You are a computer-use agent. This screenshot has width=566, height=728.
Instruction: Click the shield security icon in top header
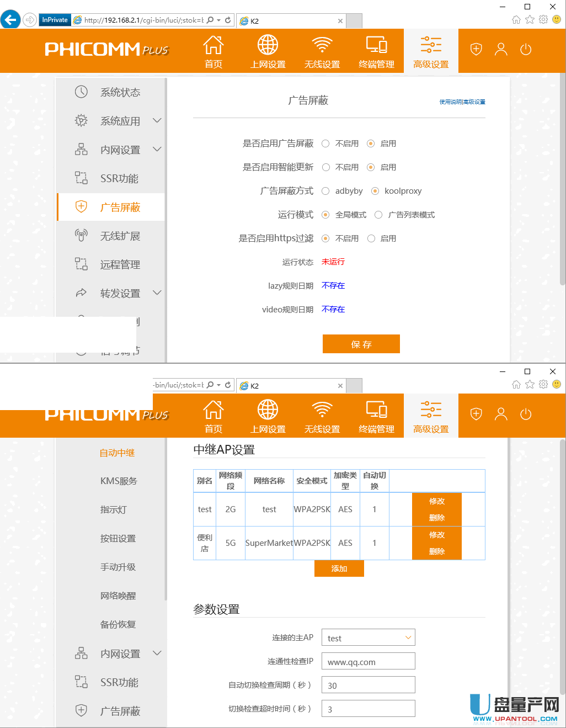pos(476,50)
